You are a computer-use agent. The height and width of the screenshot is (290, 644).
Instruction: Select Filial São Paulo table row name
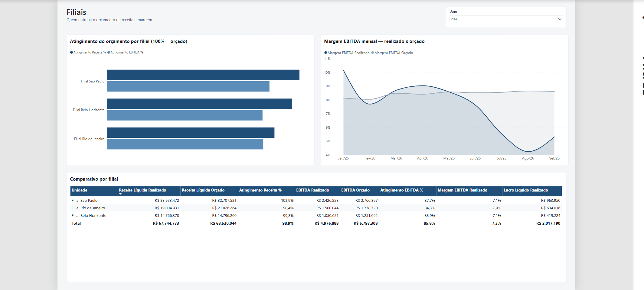point(84,200)
